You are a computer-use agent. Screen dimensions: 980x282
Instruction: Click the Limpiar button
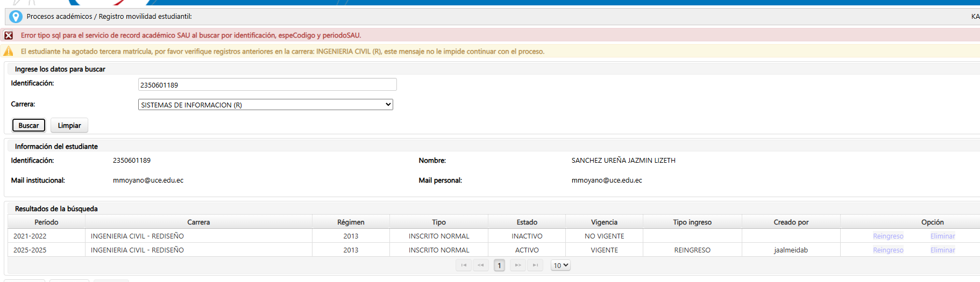click(69, 126)
